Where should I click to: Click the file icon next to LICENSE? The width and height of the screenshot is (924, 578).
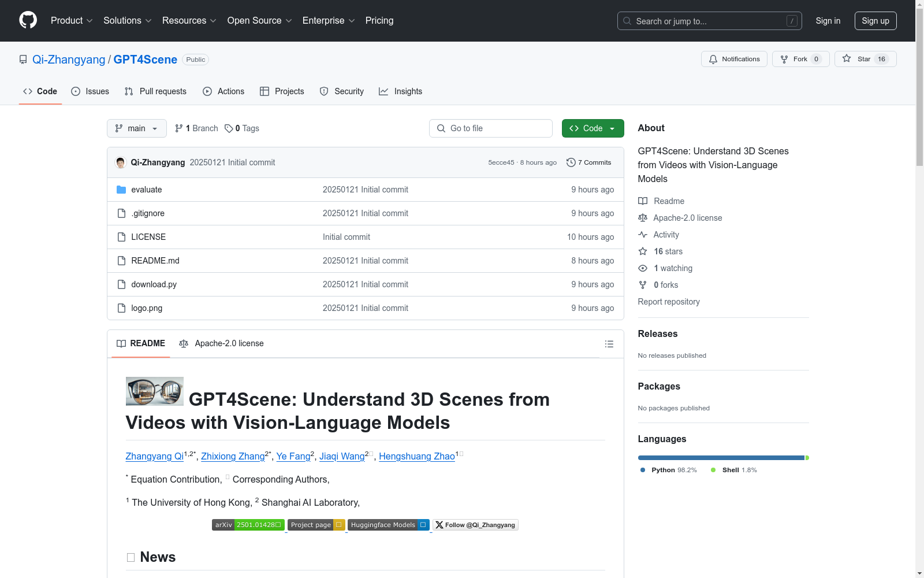(121, 237)
